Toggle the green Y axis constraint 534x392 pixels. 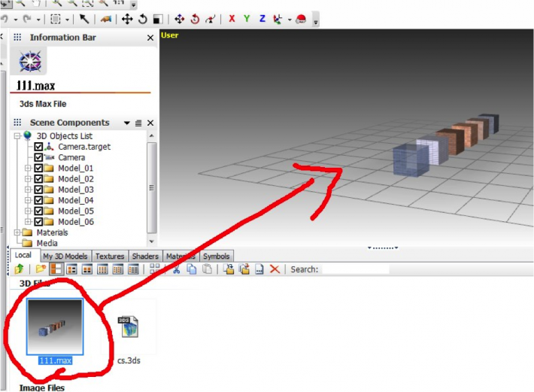(247, 19)
